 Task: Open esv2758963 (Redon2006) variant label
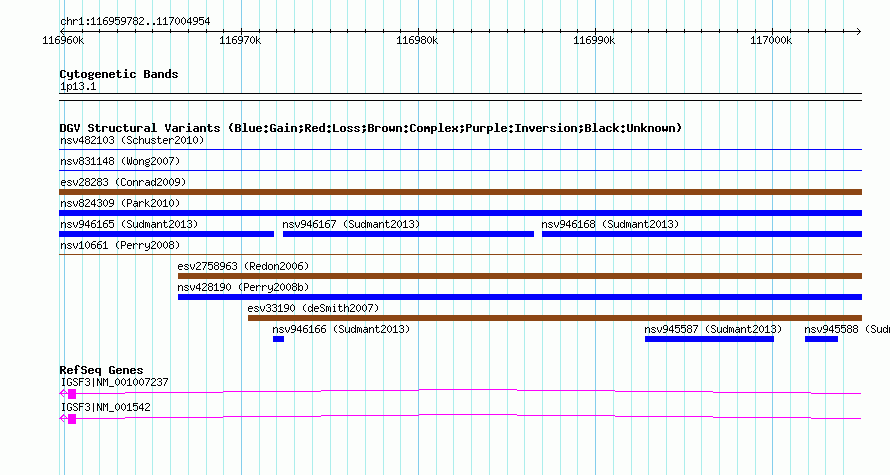click(x=243, y=266)
